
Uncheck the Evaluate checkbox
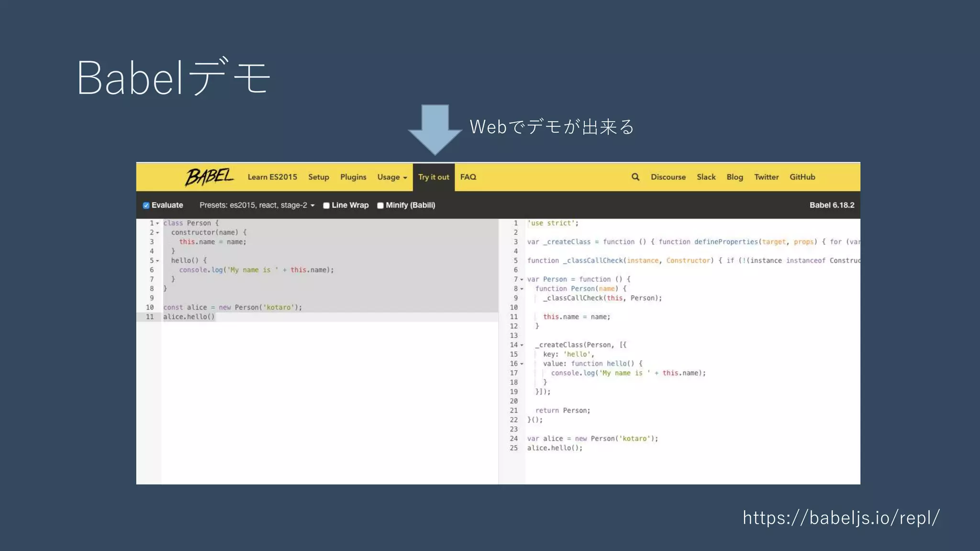coord(146,205)
